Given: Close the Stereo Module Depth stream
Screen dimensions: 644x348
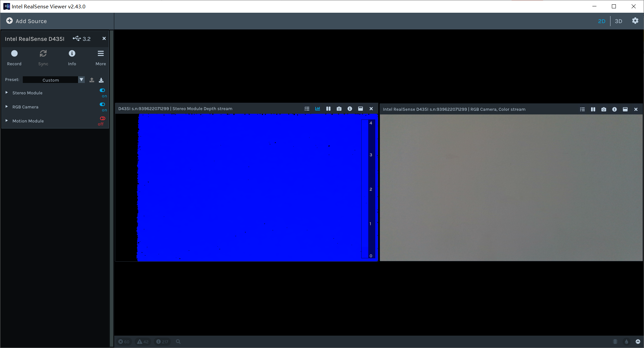Looking at the screenshot, I should (x=371, y=109).
